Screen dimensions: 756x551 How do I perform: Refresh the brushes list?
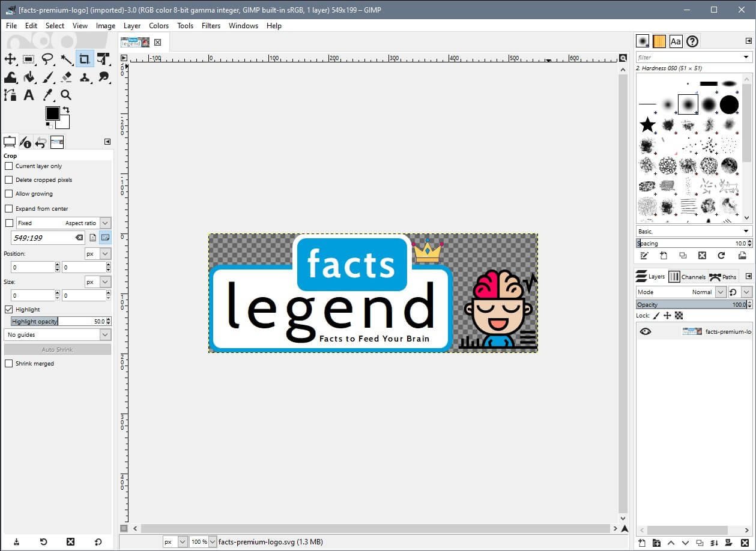coord(721,255)
